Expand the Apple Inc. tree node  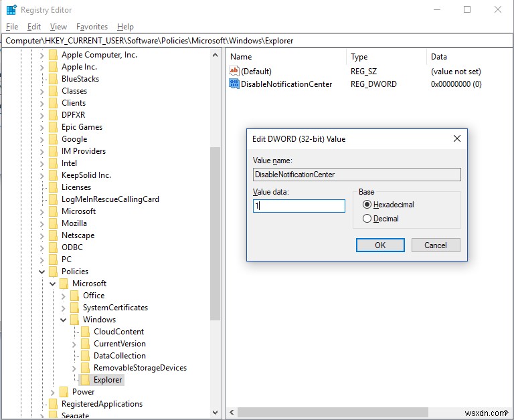click(x=41, y=67)
